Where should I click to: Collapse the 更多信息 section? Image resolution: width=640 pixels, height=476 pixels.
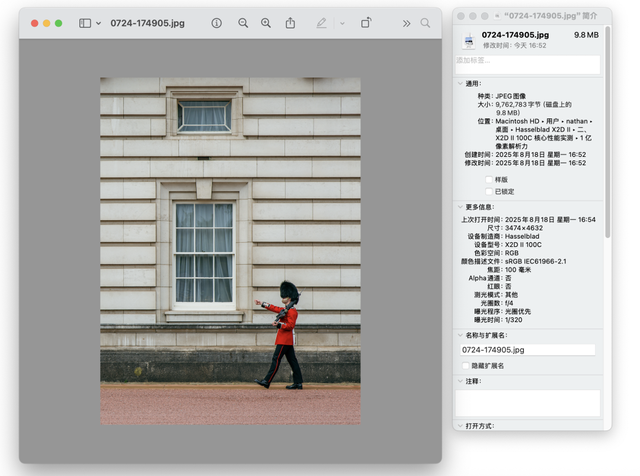[460, 207]
